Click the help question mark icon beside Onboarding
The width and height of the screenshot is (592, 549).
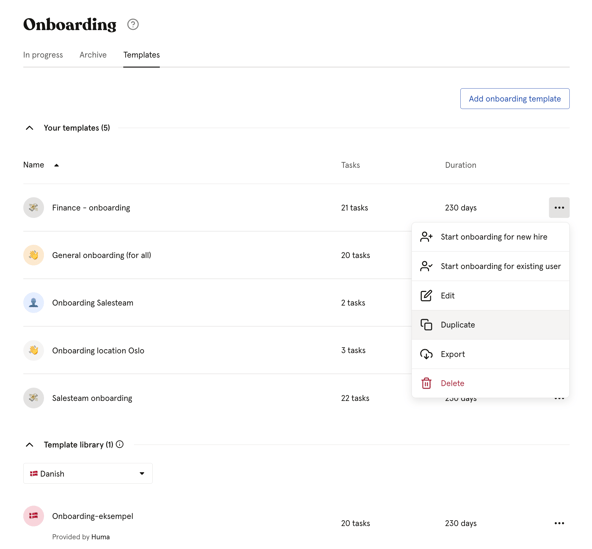pos(133,25)
